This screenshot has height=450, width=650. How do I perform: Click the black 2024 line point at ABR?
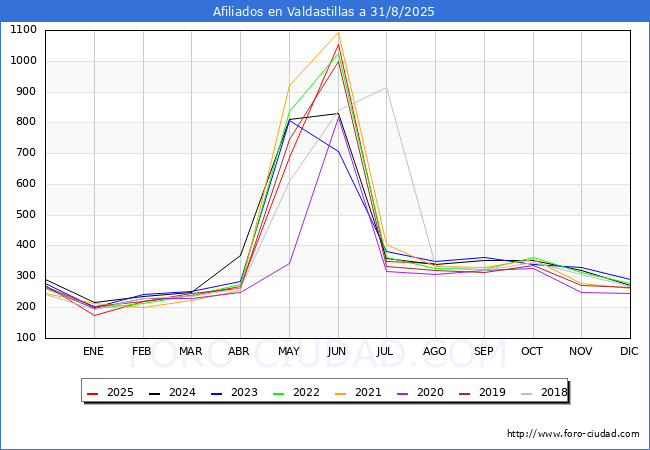[x=240, y=255]
